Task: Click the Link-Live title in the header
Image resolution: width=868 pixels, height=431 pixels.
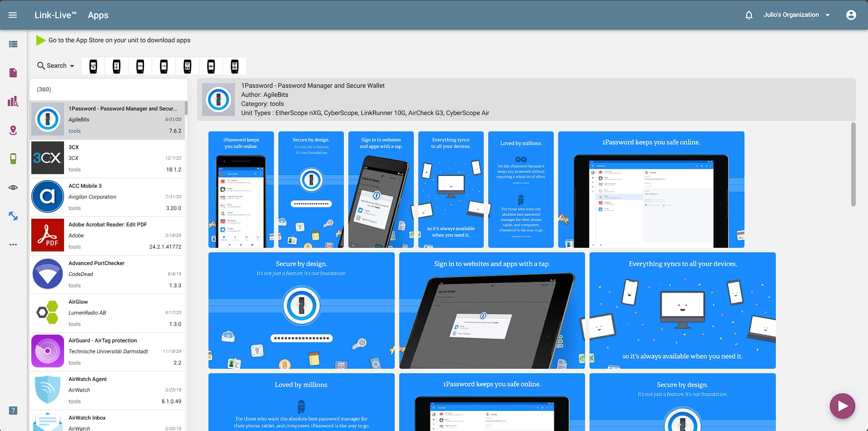Action: point(55,15)
